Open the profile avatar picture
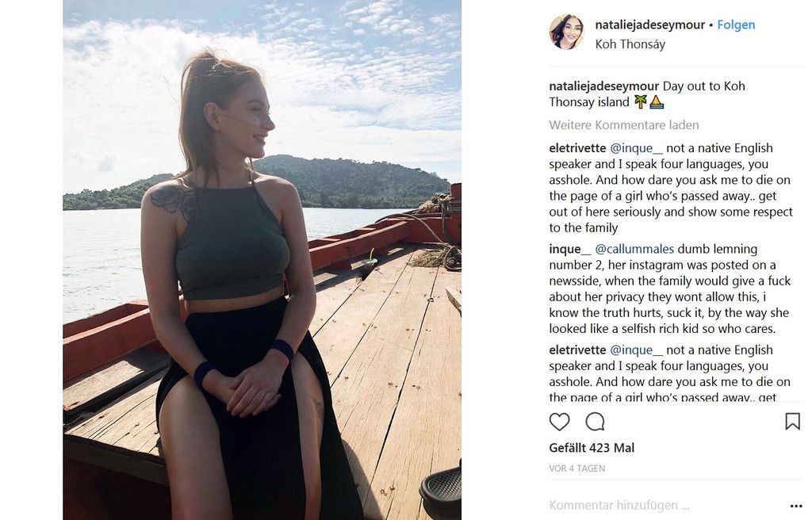The height and width of the screenshot is (520, 812). click(566, 32)
